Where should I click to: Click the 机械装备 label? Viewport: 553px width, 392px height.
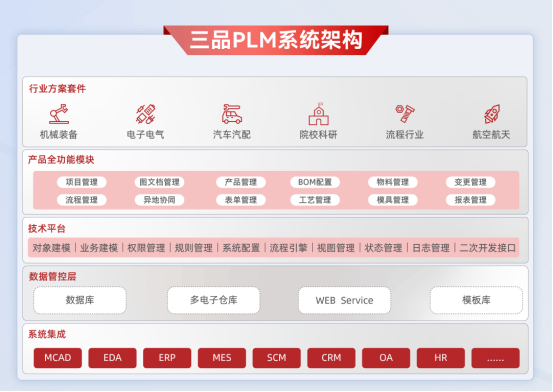[x=59, y=134]
